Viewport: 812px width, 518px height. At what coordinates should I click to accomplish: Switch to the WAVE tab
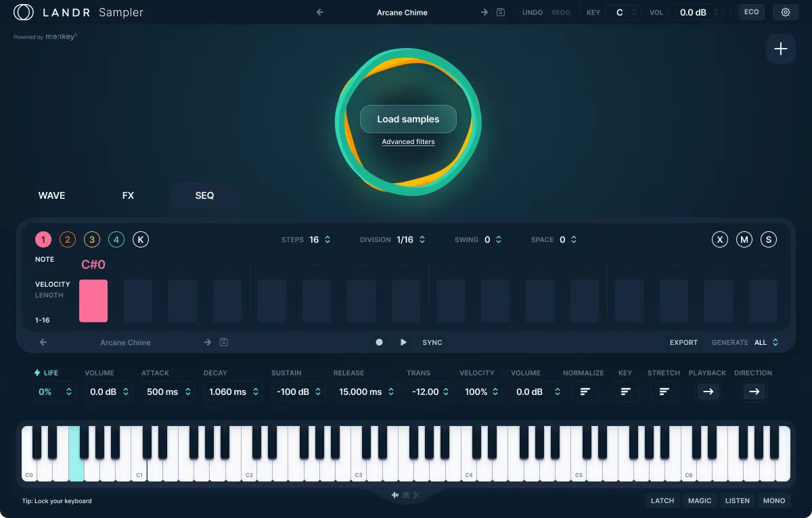point(51,195)
